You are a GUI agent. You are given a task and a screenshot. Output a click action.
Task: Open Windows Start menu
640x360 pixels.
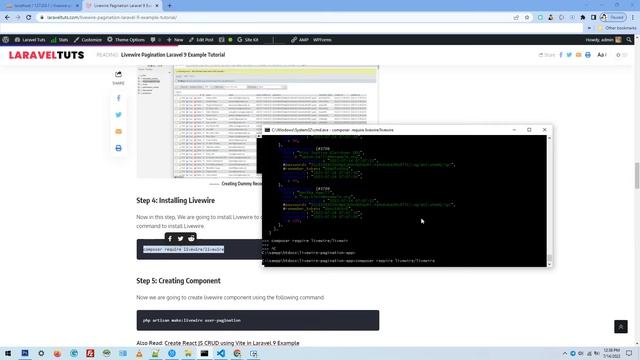click(8, 353)
